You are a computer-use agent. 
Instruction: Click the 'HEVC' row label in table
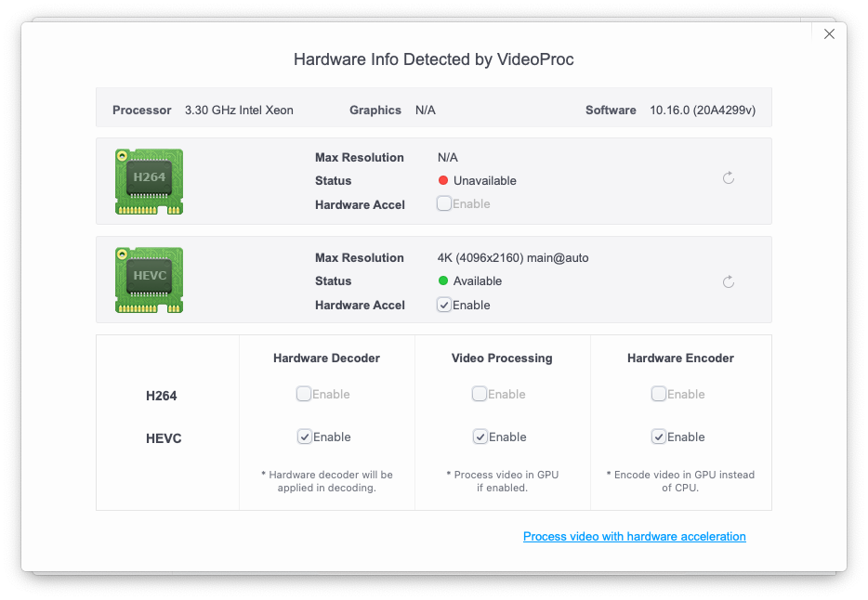point(164,438)
